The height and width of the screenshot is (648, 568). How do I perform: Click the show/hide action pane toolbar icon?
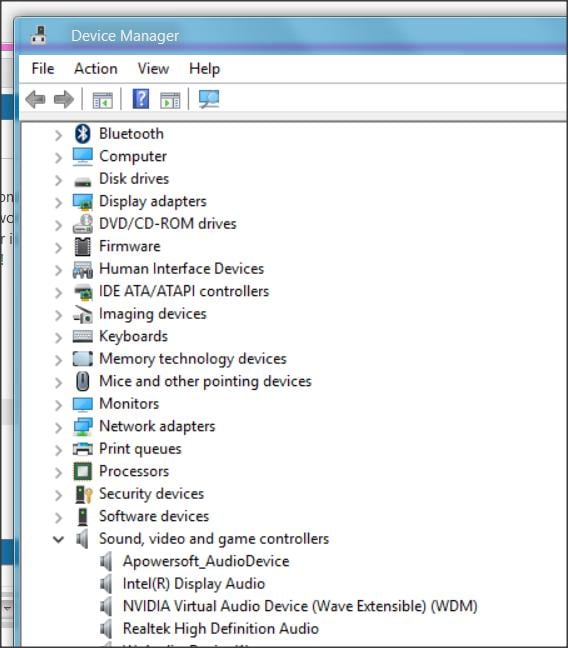pyautogui.click(x=170, y=100)
